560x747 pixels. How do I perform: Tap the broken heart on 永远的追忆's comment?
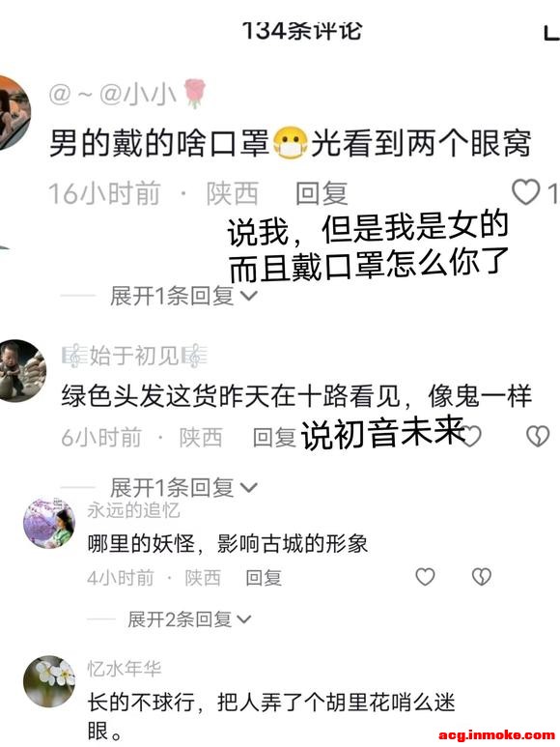point(481,577)
